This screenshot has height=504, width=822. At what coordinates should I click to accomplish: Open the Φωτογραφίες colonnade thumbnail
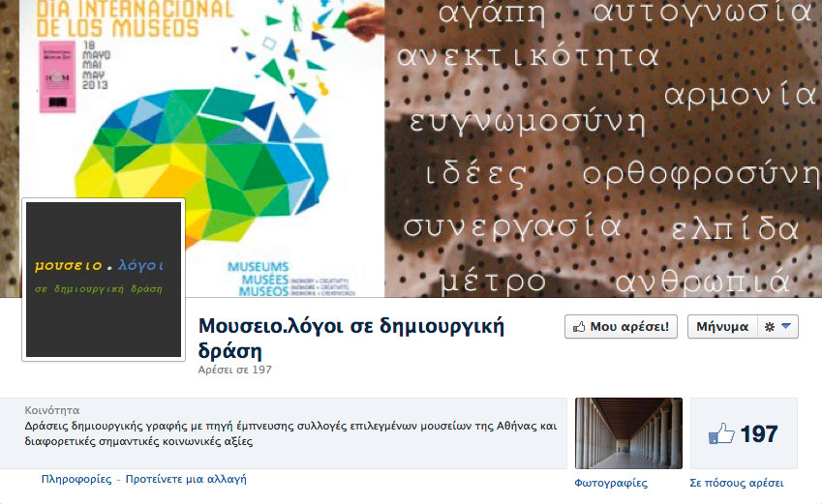[628, 433]
